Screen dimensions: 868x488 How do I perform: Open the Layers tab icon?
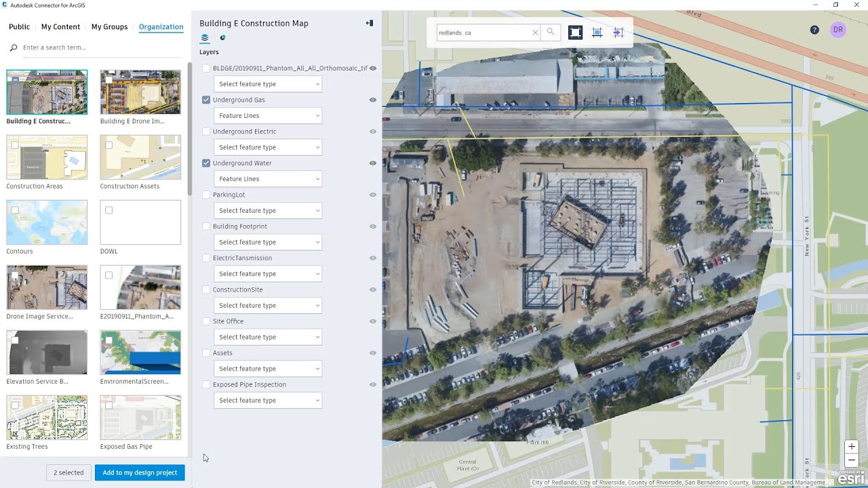pos(205,38)
